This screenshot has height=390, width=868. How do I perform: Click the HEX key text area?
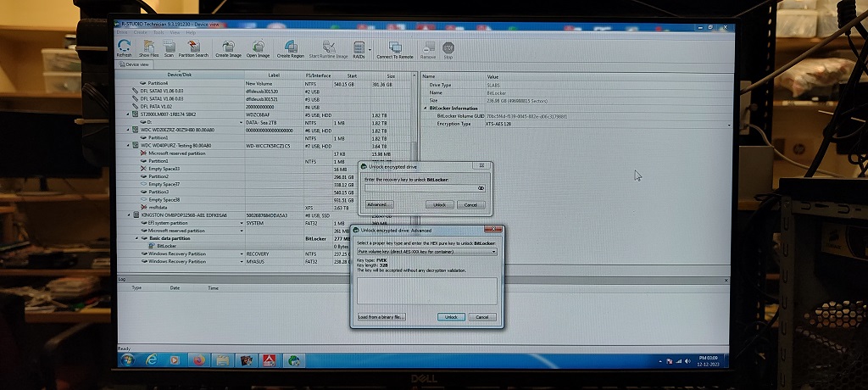[x=427, y=291]
